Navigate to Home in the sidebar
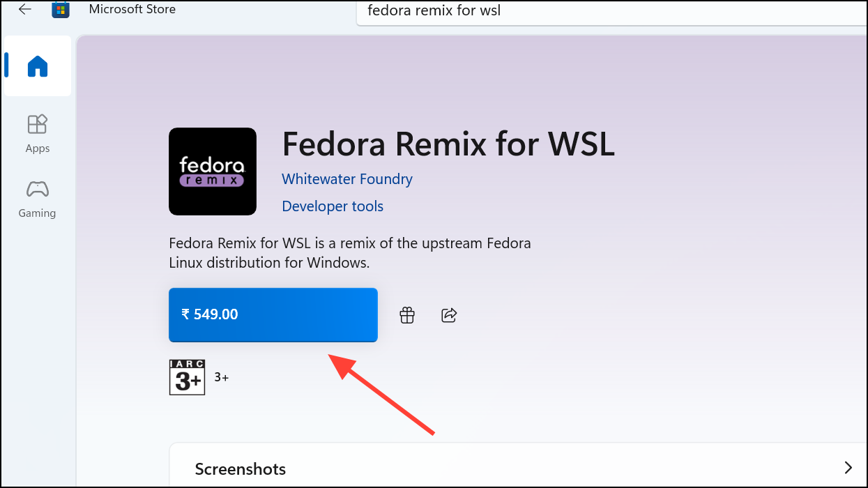 [x=37, y=66]
